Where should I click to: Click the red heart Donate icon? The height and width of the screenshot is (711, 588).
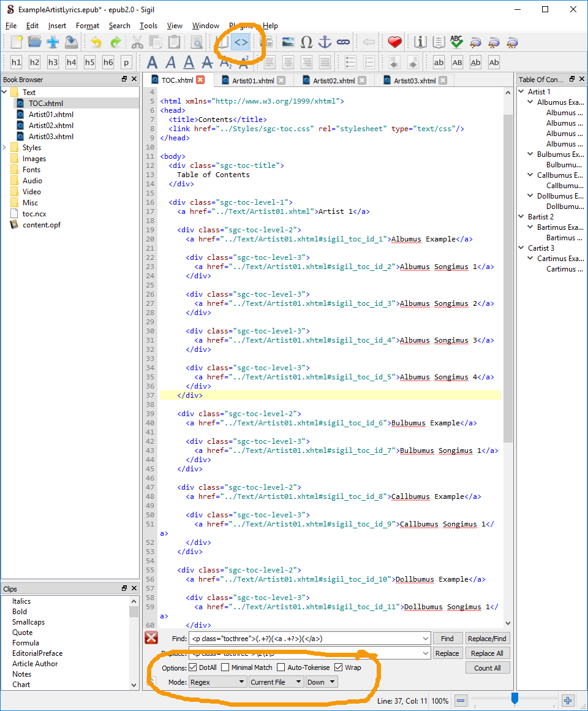click(x=395, y=42)
